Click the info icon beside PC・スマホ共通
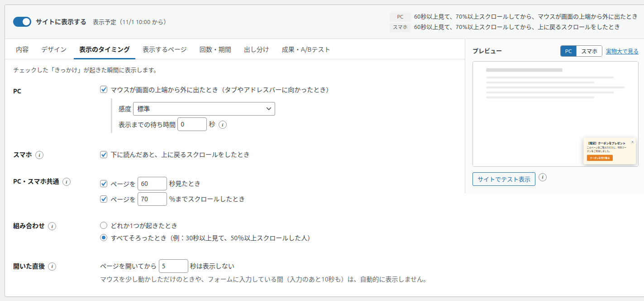The width and height of the screenshot is (644, 301). [67, 182]
